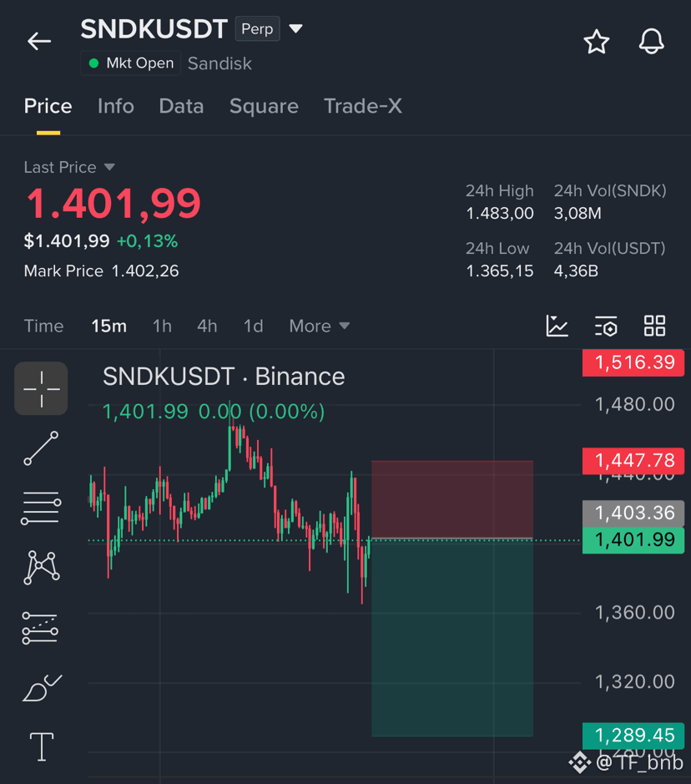Screen dimensions: 691x784
Task: Click the 1,480.00 axis label
Action: click(x=634, y=404)
